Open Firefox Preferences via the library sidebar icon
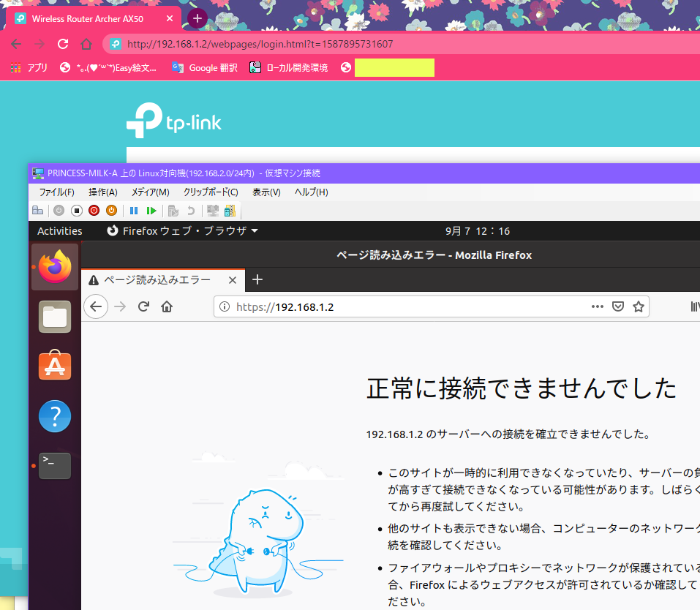Viewport: 700px width, 610px height. (694, 306)
